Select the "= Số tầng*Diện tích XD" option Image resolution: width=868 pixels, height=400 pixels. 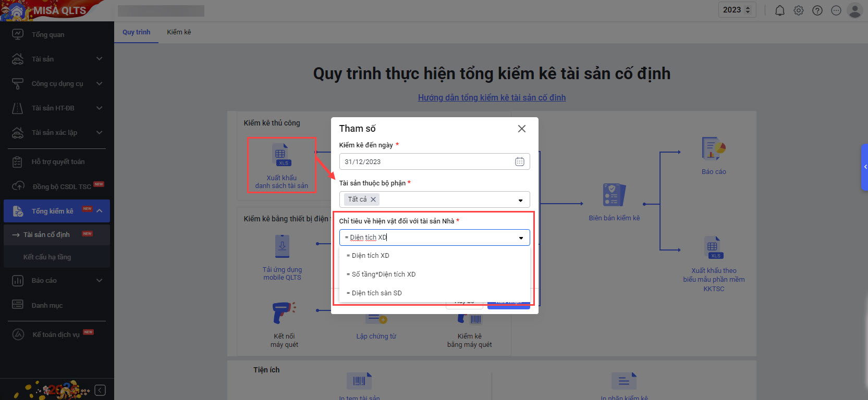tap(435, 274)
